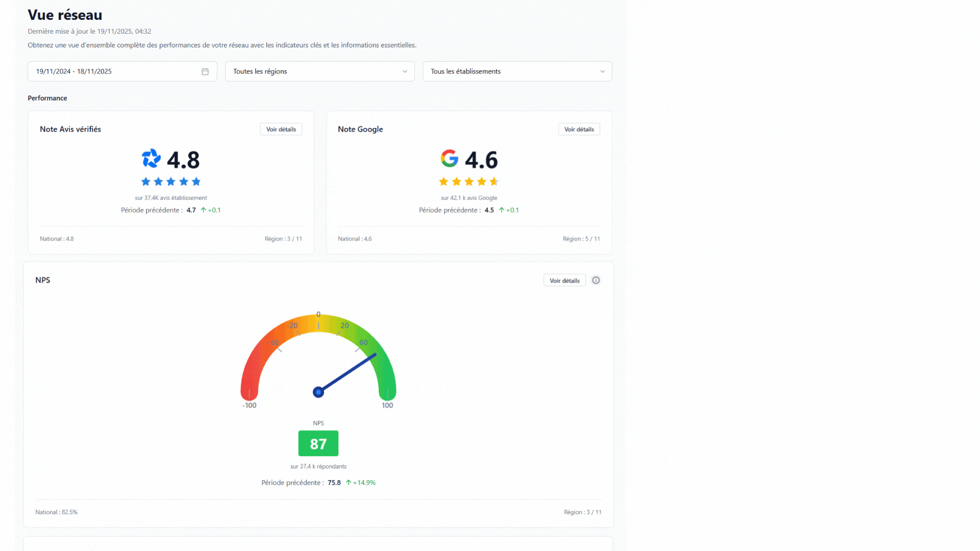Click the chevron on the establishments selector
Screen dimensions: 980x551
click(x=602, y=71)
